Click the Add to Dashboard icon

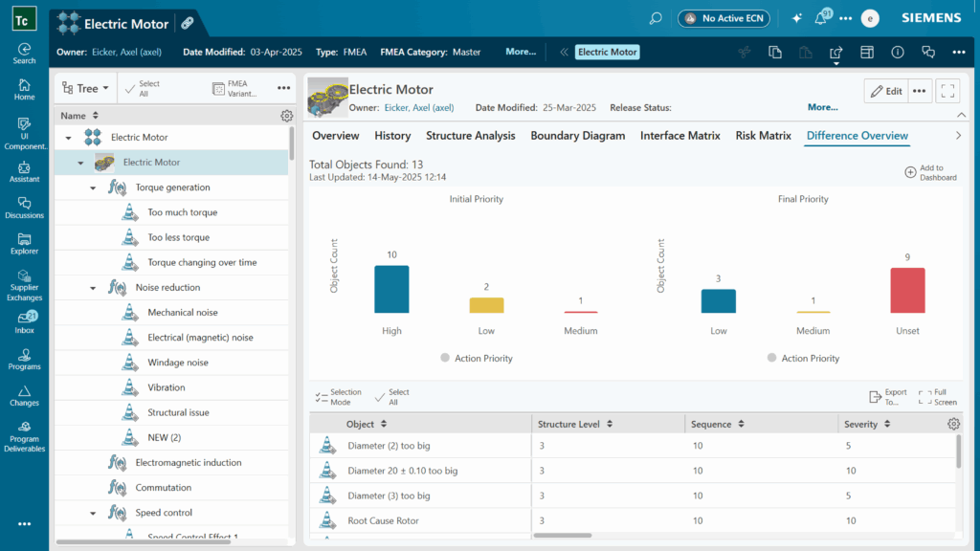click(x=910, y=173)
